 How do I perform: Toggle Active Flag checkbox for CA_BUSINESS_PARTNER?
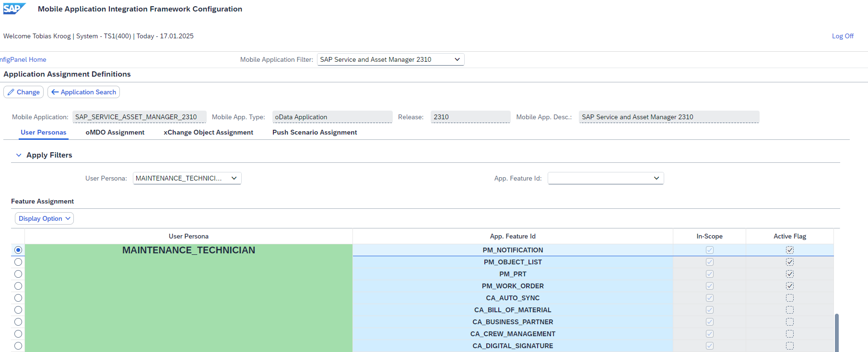(790, 322)
